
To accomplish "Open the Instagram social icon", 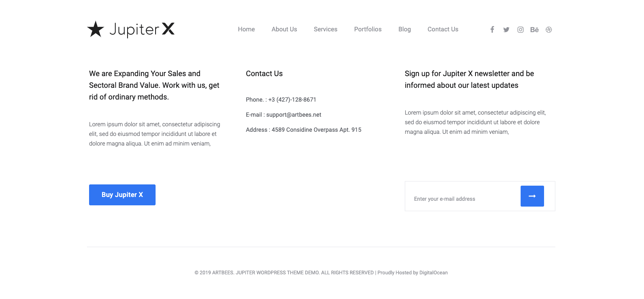I will [x=521, y=30].
